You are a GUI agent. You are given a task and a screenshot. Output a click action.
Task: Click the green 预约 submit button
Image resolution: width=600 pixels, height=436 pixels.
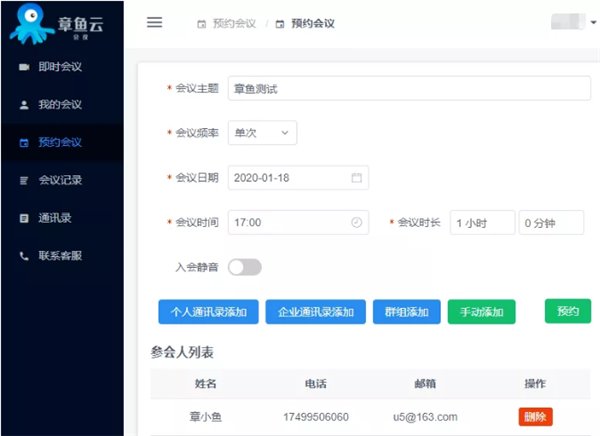click(567, 311)
